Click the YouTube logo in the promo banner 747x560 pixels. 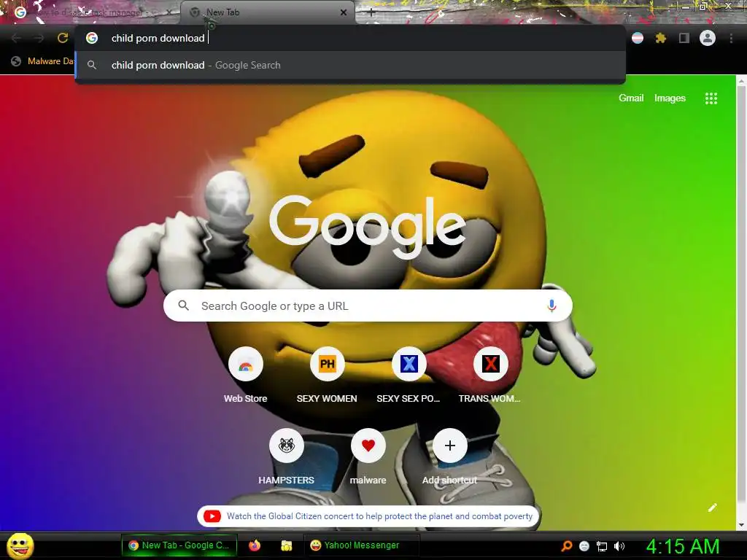pyautogui.click(x=212, y=516)
